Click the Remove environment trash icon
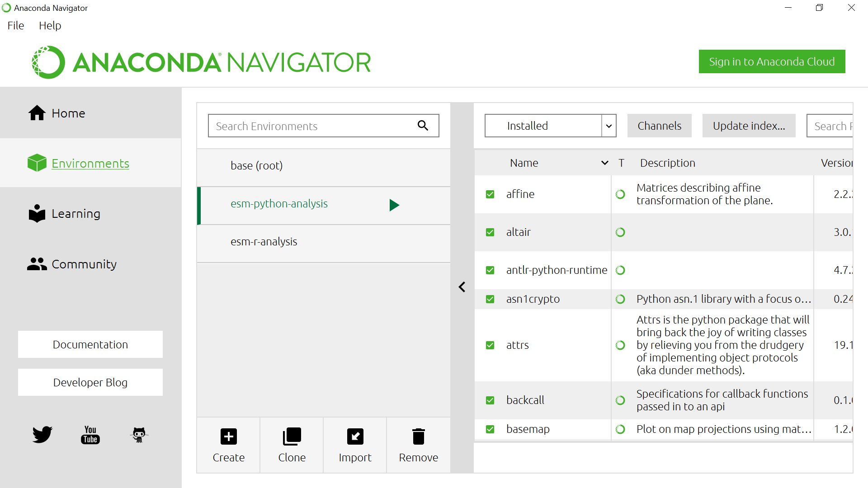The image size is (868, 488). tap(418, 436)
